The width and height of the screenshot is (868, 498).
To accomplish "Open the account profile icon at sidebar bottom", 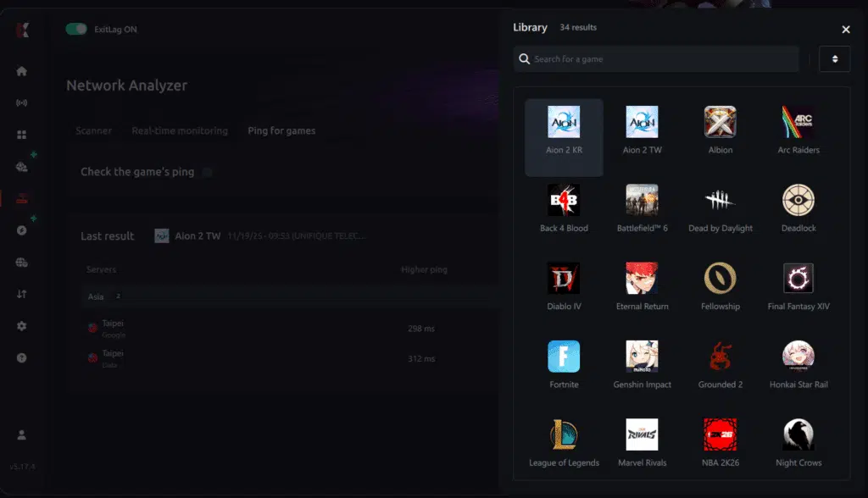I will tap(20, 434).
